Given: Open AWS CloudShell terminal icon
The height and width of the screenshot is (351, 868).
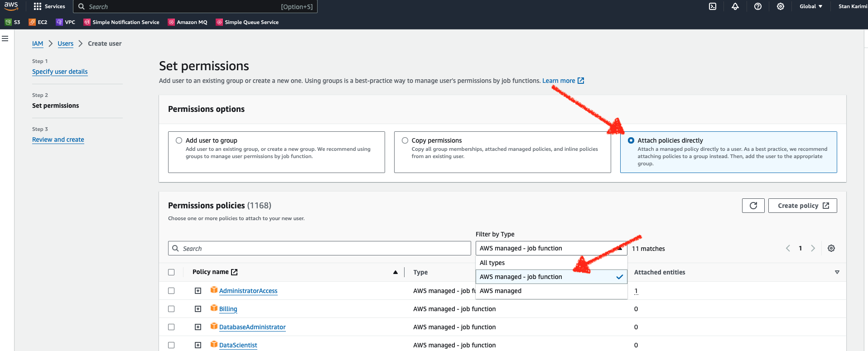Looking at the screenshot, I should click(713, 6).
